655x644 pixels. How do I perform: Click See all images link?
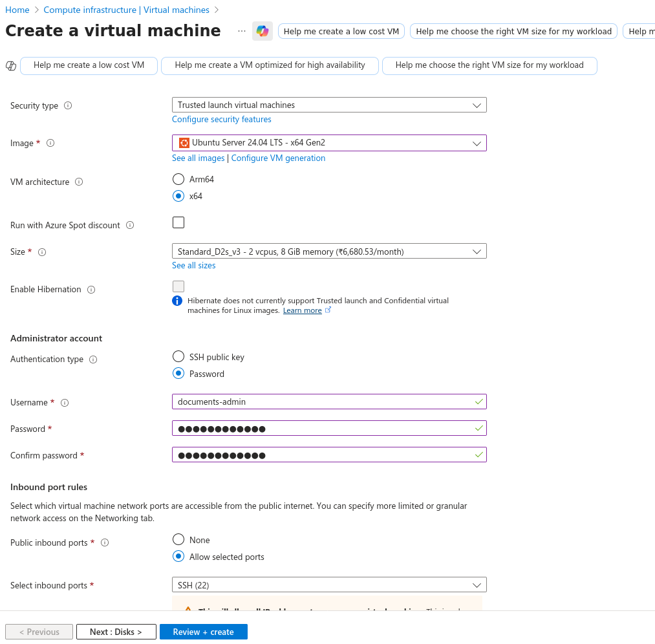pos(198,158)
